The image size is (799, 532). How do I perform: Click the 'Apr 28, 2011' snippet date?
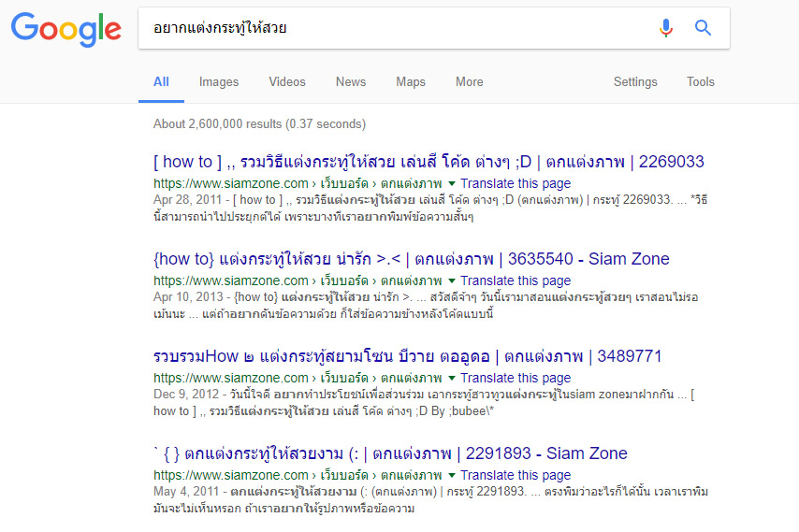(187, 199)
